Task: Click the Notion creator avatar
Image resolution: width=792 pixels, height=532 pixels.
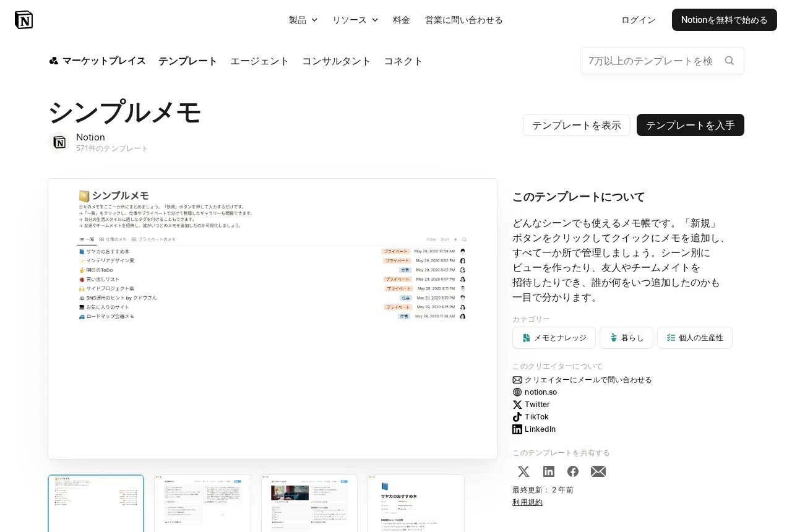Action: pos(59,142)
